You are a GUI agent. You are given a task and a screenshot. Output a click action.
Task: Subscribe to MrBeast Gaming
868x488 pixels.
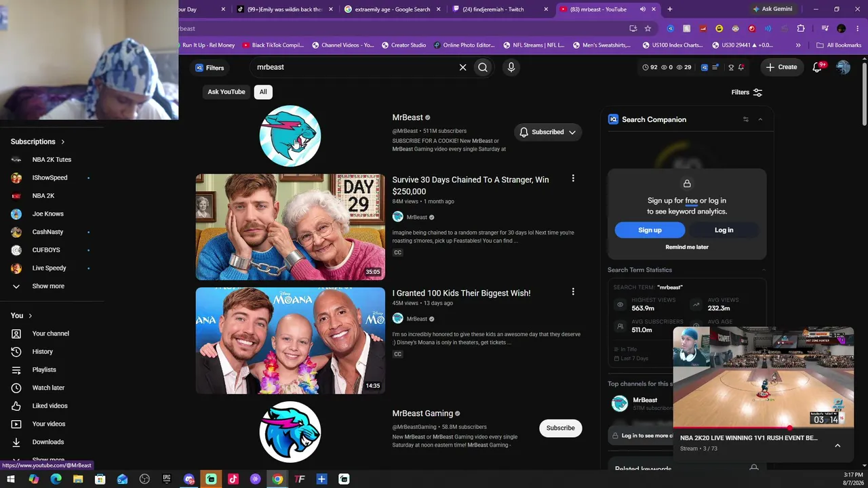coord(560,428)
